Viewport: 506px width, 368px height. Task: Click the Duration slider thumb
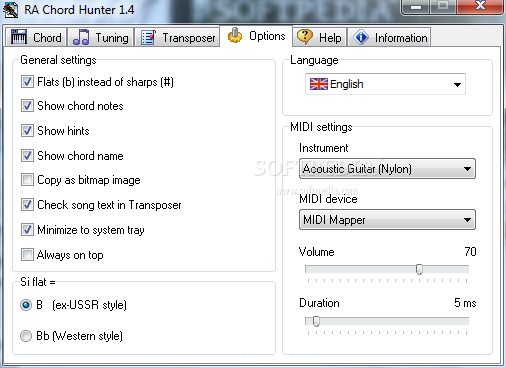point(316,321)
